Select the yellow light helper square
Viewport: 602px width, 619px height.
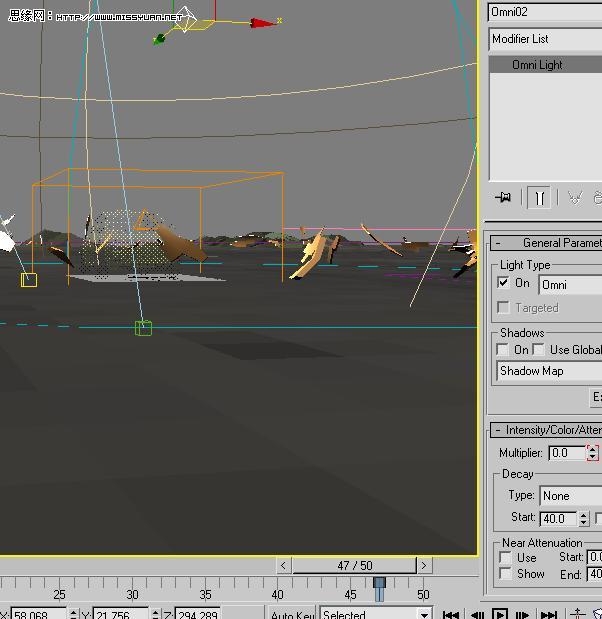tap(29, 280)
